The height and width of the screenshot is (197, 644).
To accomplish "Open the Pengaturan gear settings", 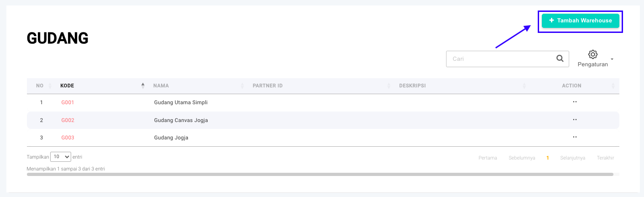I will click(592, 54).
